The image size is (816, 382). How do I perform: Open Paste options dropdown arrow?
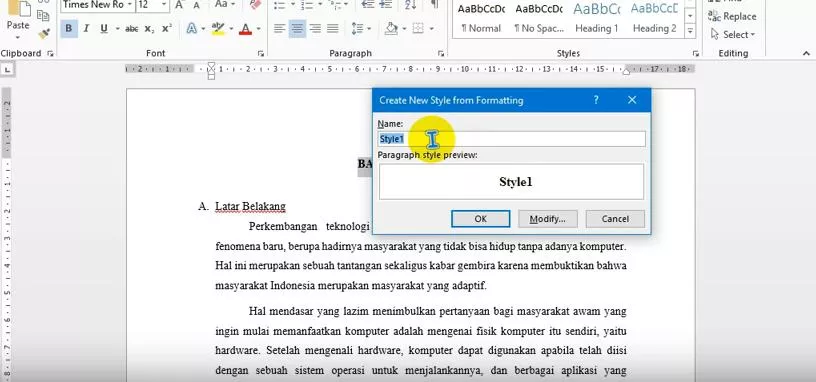click(18, 37)
